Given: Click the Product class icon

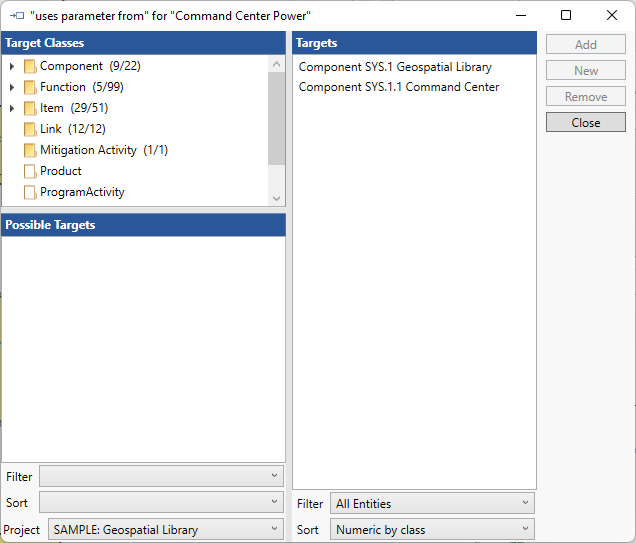Looking at the screenshot, I should pyautogui.click(x=30, y=171).
